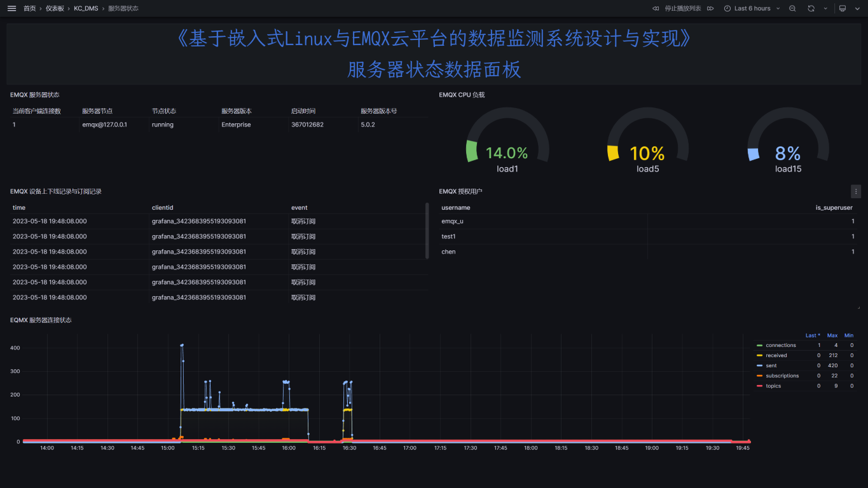Zoom out the dashboard time range
868x488 pixels.
792,8
